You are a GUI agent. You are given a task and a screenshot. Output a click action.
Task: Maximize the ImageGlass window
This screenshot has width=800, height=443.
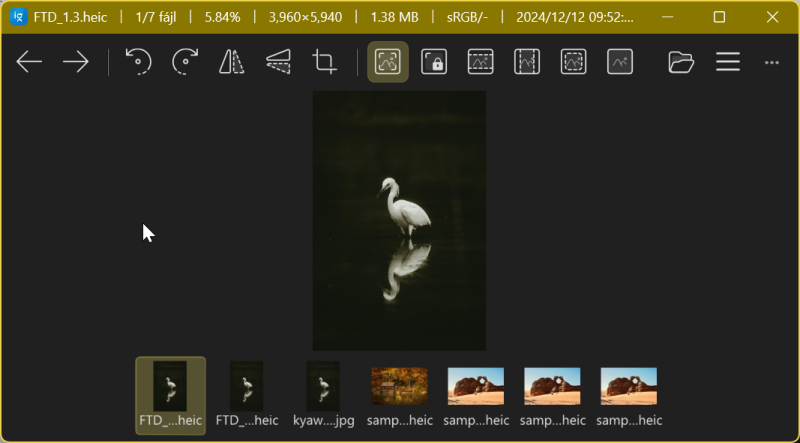click(x=719, y=17)
